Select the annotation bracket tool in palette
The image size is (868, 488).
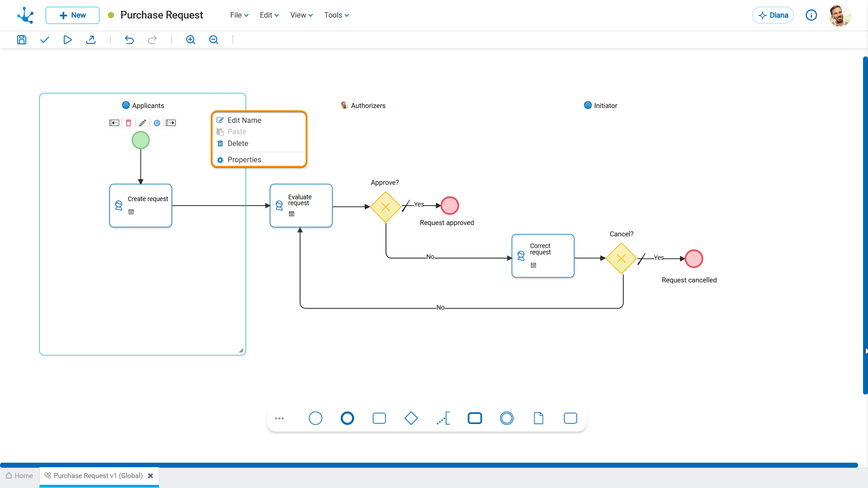[x=443, y=418]
